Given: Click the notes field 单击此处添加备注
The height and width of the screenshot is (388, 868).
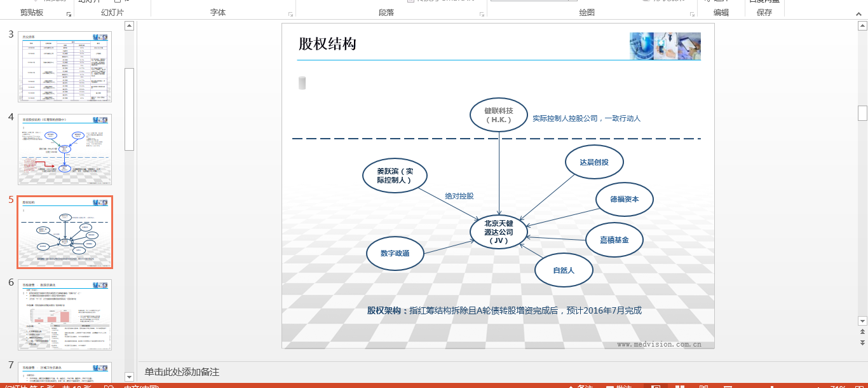Looking at the screenshot, I should [x=182, y=372].
